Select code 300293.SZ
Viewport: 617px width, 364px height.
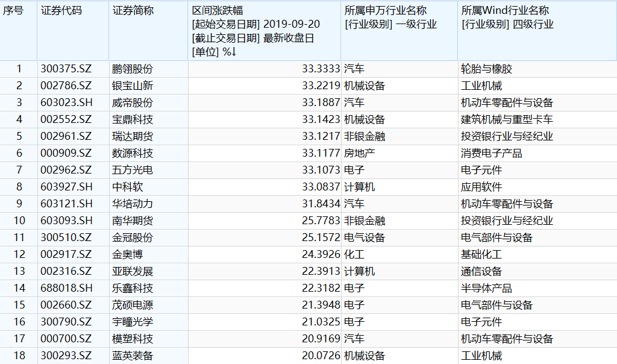(66, 356)
